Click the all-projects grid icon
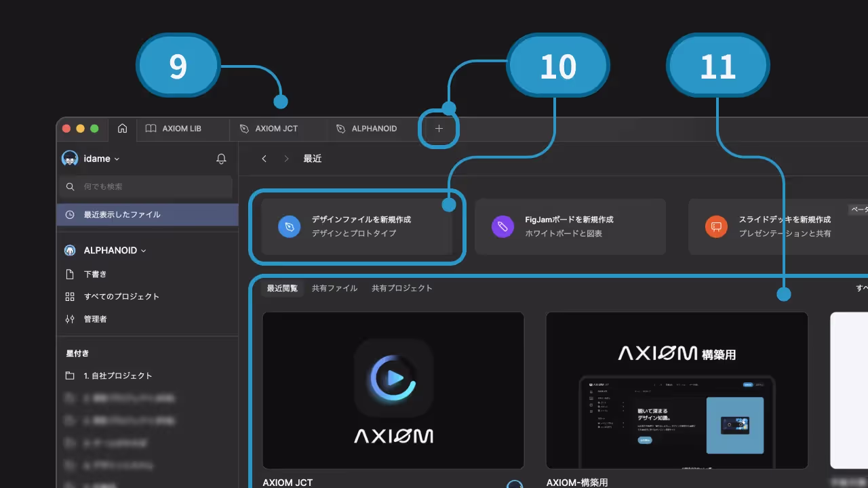 70,297
